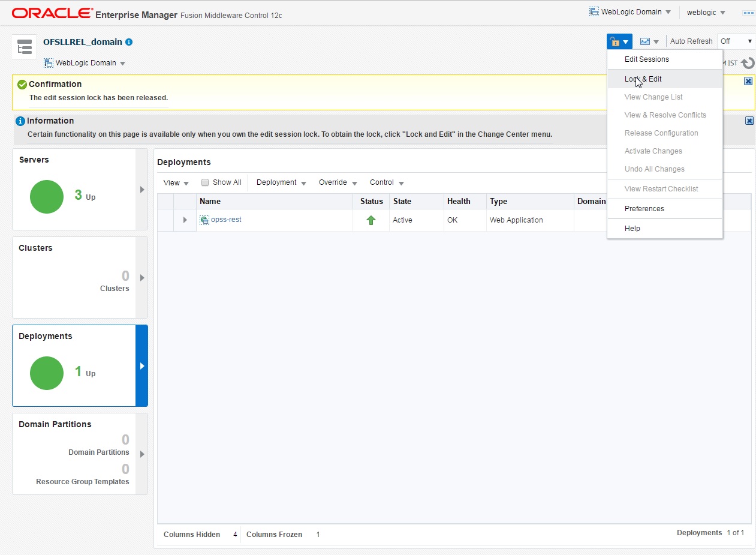This screenshot has width=756, height=555.
Task: Click the blue Information icon
Action: [20, 121]
